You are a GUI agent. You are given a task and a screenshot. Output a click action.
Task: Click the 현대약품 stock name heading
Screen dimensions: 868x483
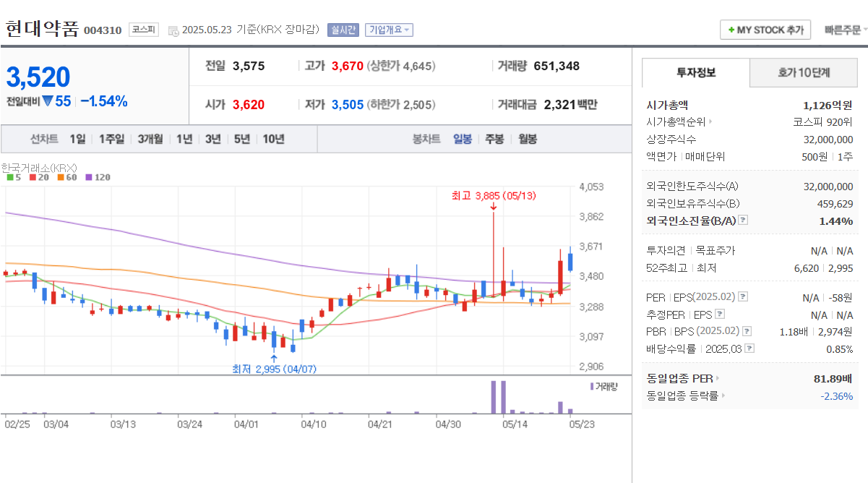point(42,29)
